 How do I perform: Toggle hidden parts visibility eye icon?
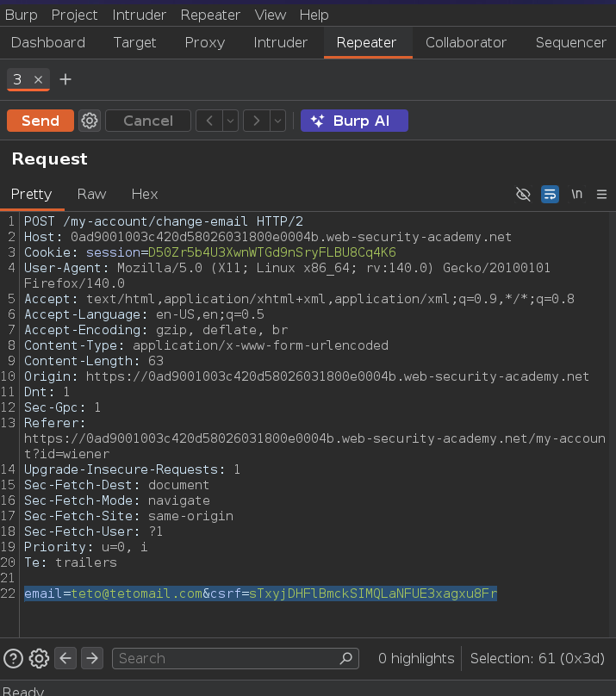tap(523, 194)
